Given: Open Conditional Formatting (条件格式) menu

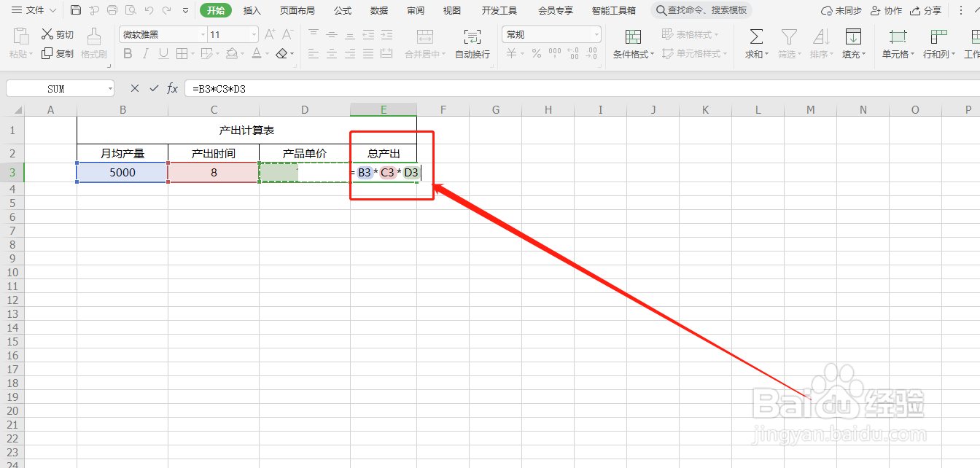Looking at the screenshot, I should pyautogui.click(x=633, y=44).
